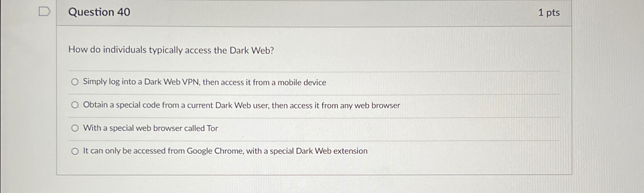Click the answer mentioning any web browser

(242, 105)
